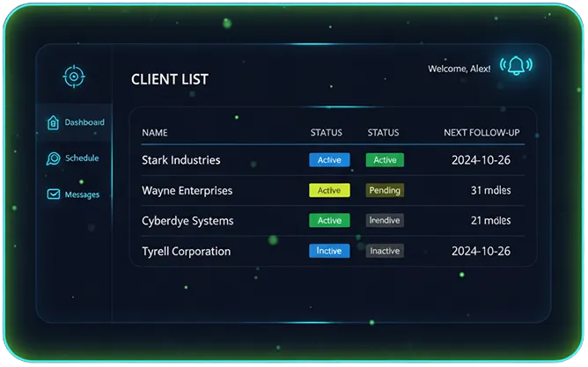Screen dimensions: 588x367
Task: Click the Messages envelope icon
Action: [53, 195]
